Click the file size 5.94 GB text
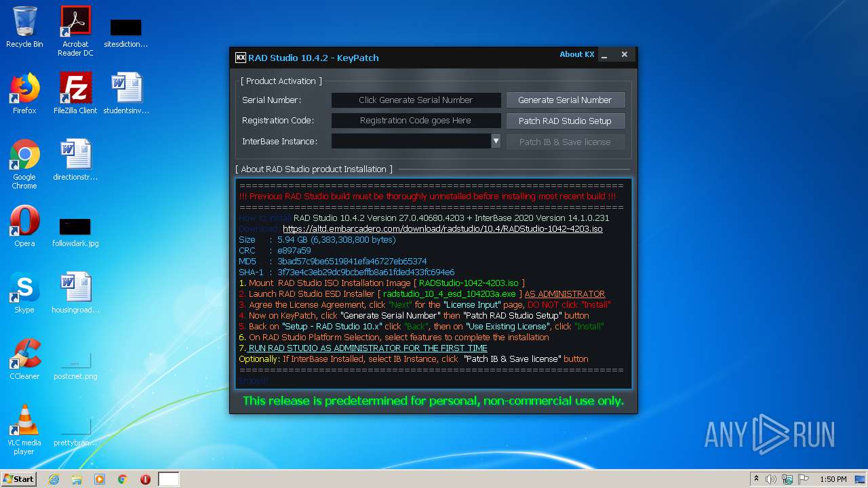The width and height of the screenshot is (868, 488). click(x=336, y=239)
